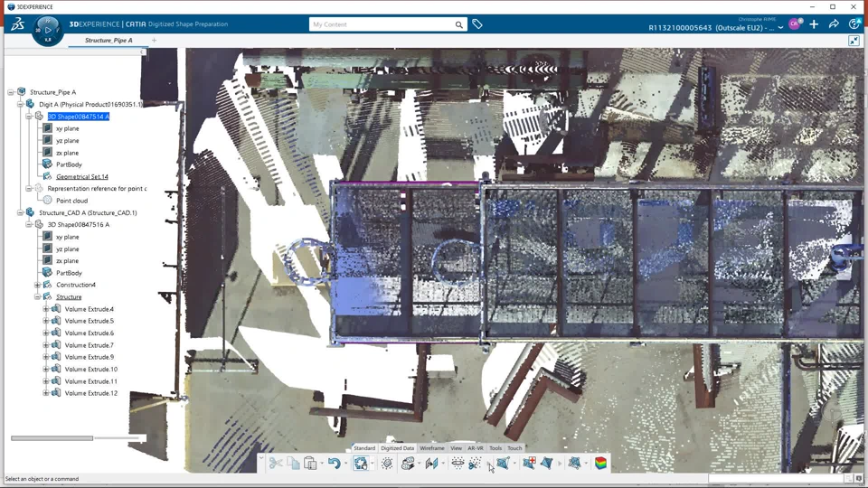Viewport: 868px width, 488px height.
Task: Click the Copy icon in the action bar
Action: click(293, 463)
